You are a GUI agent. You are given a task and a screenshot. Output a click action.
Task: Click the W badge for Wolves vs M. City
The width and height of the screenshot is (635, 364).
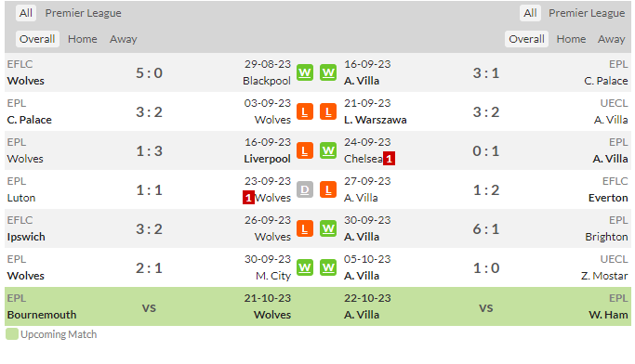click(x=305, y=267)
